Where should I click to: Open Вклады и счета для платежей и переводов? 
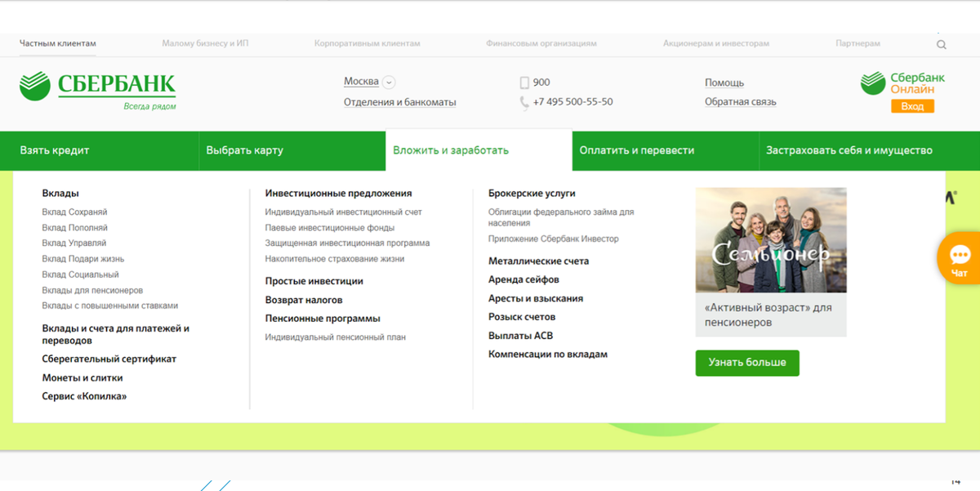[116, 334]
